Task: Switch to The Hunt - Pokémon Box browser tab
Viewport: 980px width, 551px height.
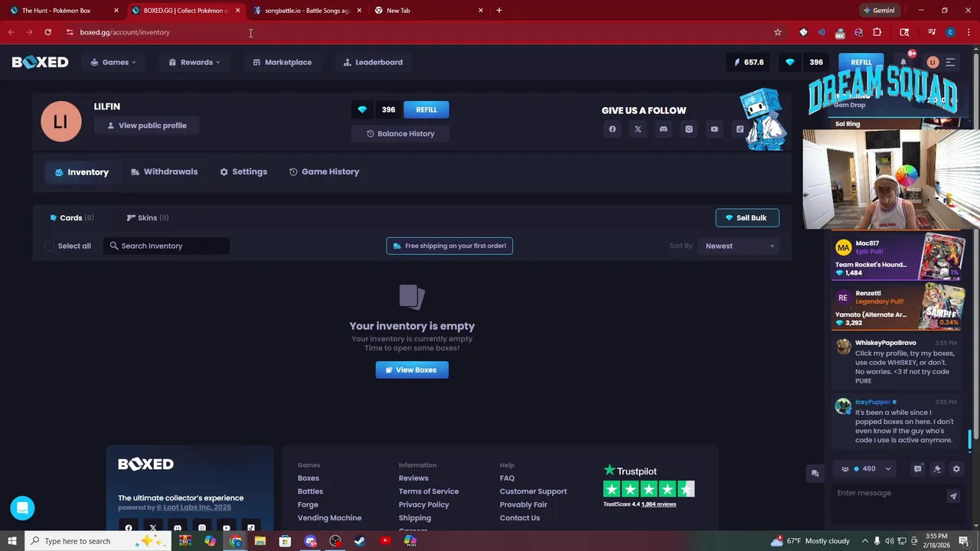Action: pyautogui.click(x=64, y=11)
